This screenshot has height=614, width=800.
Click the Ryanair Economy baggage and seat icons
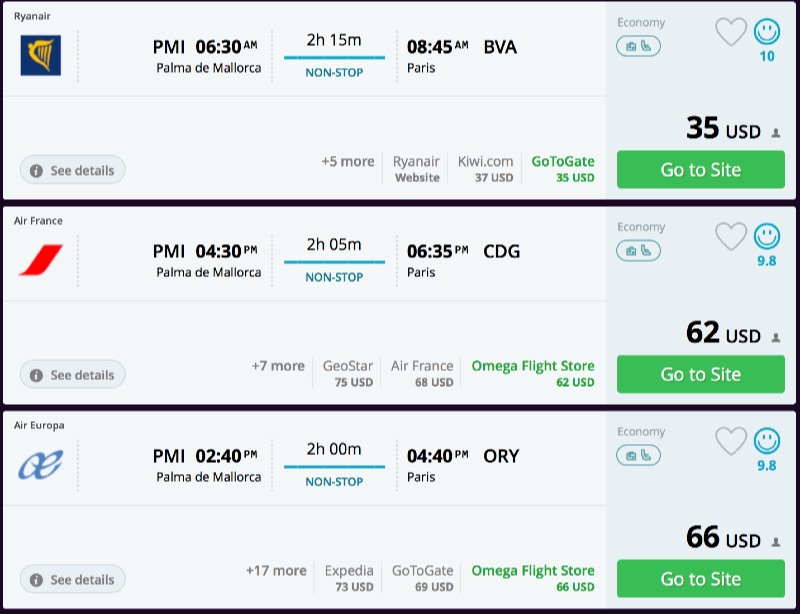coord(638,46)
